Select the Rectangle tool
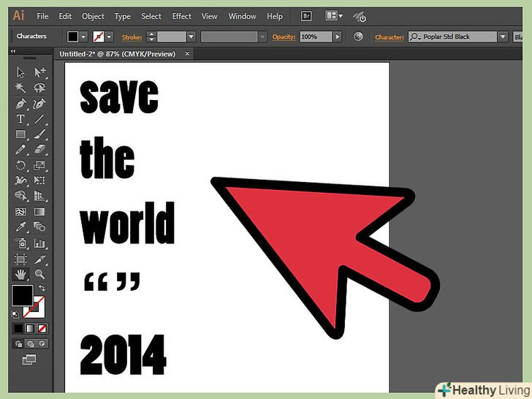Image resolution: width=532 pixels, height=399 pixels. tap(21, 134)
